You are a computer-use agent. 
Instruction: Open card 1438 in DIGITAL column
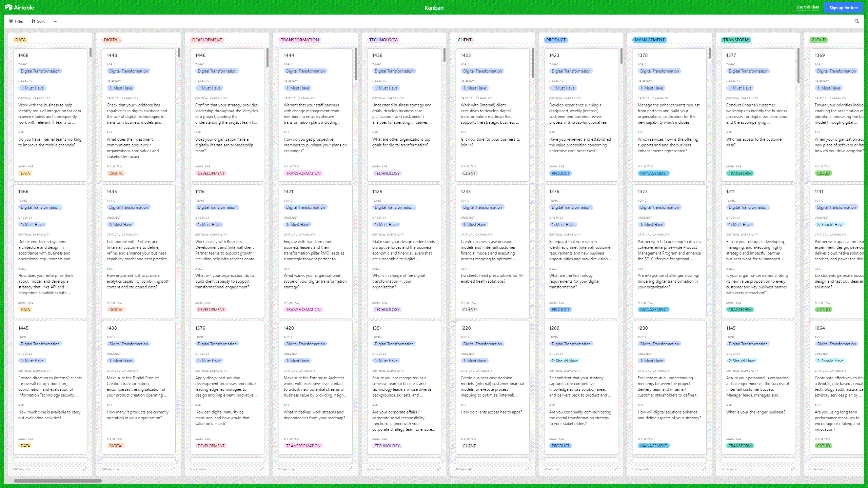(x=139, y=388)
